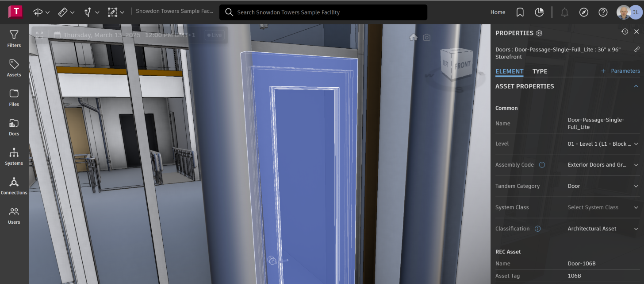Activate the Measure tool
This screenshot has width=644, height=284.
(63, 12)
